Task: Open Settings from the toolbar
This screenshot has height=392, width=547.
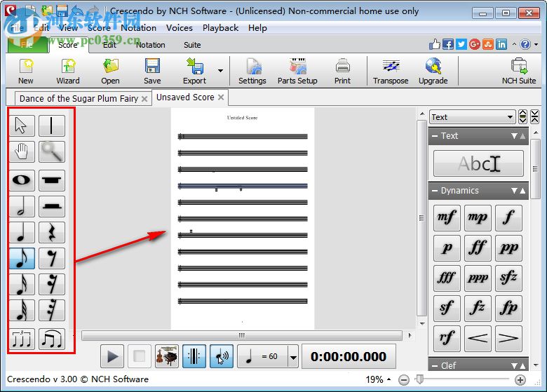Action: (x=252, y=72)
